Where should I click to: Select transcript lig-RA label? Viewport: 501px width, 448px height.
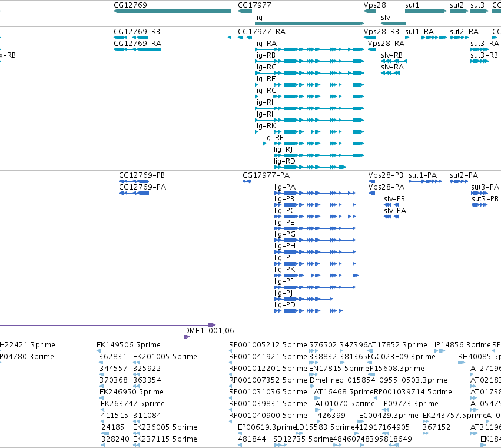click(266, 43)
